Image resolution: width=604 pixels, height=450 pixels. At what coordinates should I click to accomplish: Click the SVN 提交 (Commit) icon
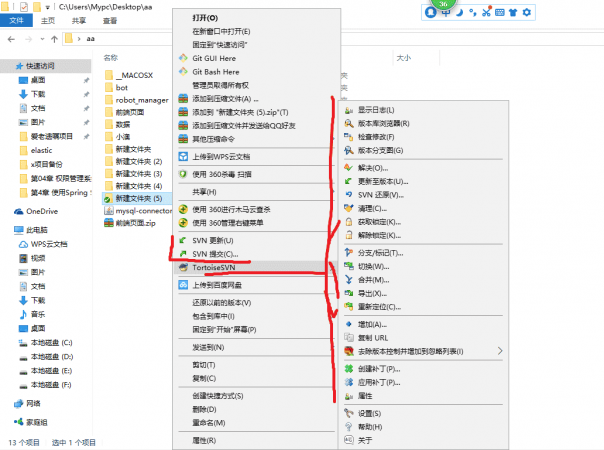tap(182, 254)
